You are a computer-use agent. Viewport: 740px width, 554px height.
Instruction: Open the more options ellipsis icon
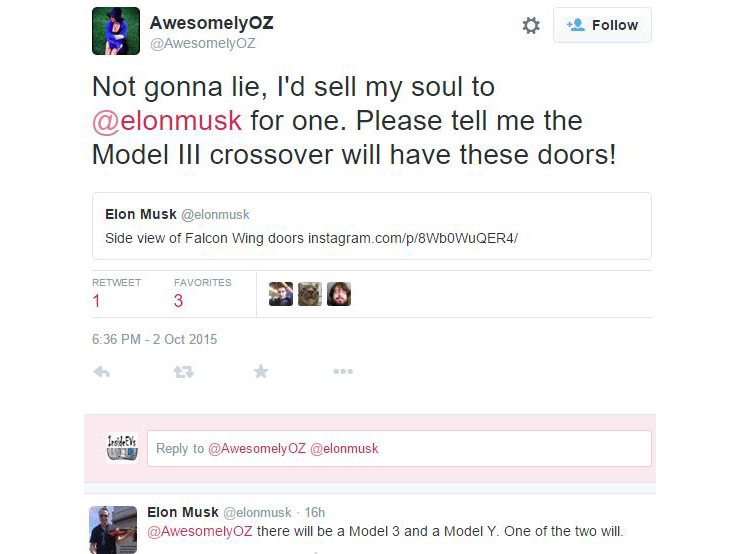[x=343, y=371]
